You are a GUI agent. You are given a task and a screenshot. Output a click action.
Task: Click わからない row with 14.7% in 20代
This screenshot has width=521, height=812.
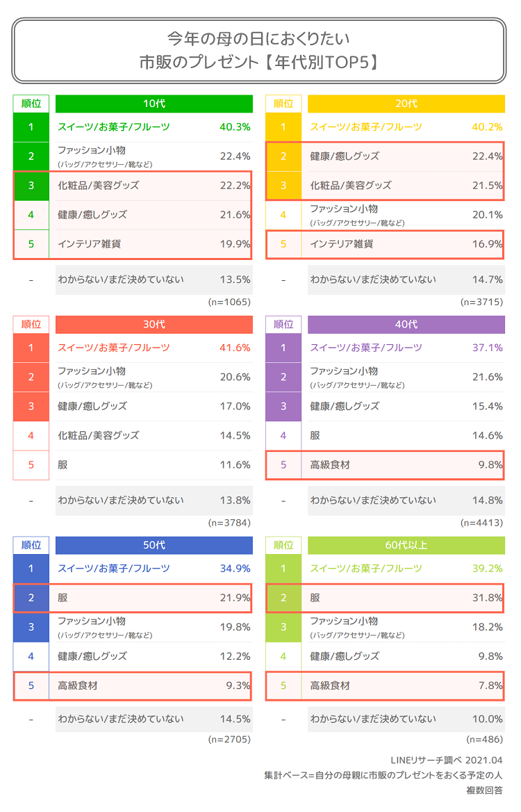[x=406, y=280]
